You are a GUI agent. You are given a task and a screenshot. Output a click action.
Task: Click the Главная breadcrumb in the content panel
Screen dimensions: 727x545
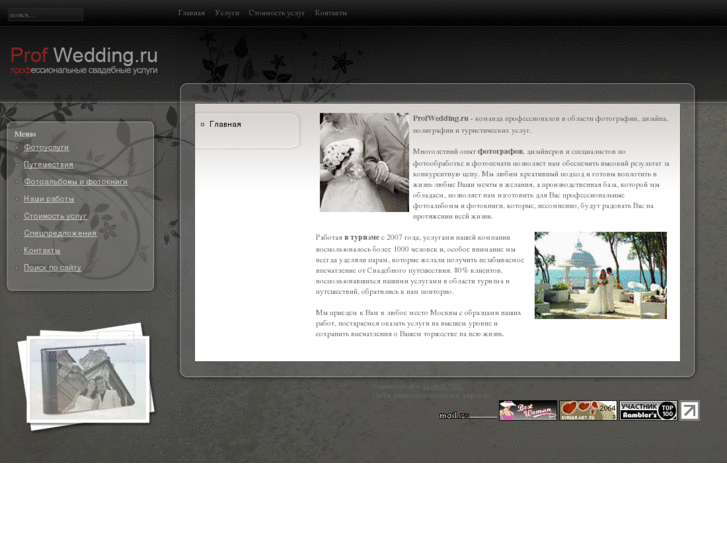point(225,124)
